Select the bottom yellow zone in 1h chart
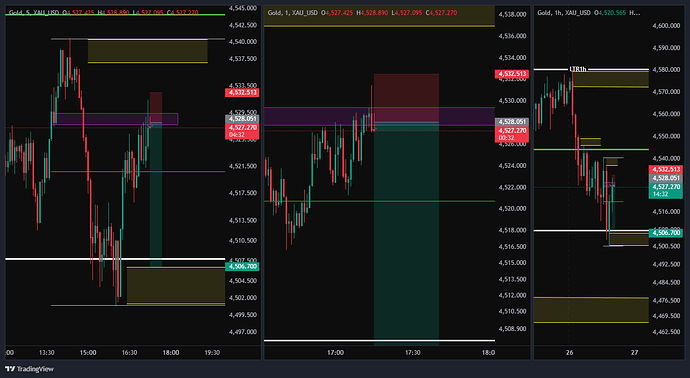Image resolution: width=690 pixels, height=378 pixels. point(591,310)
